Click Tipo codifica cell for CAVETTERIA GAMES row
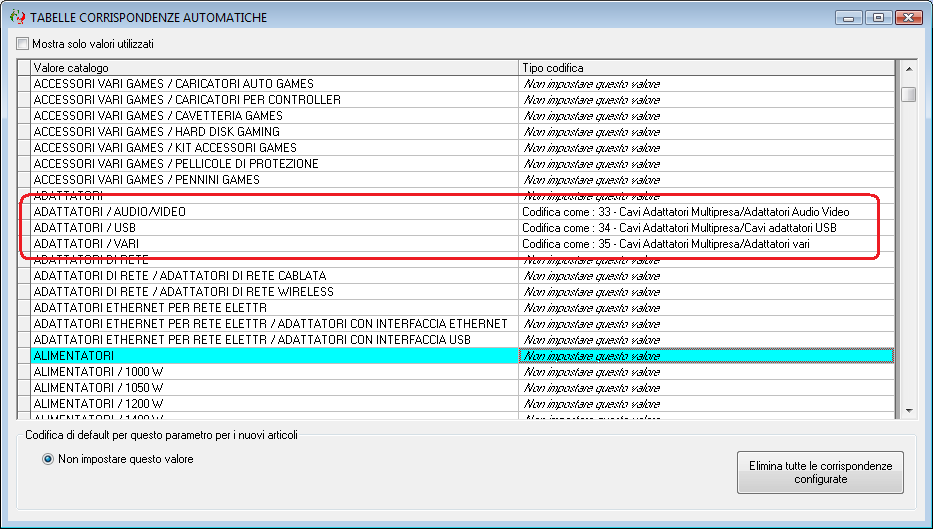The height and width of the screenshot is (529, 933). pos(706,116)
